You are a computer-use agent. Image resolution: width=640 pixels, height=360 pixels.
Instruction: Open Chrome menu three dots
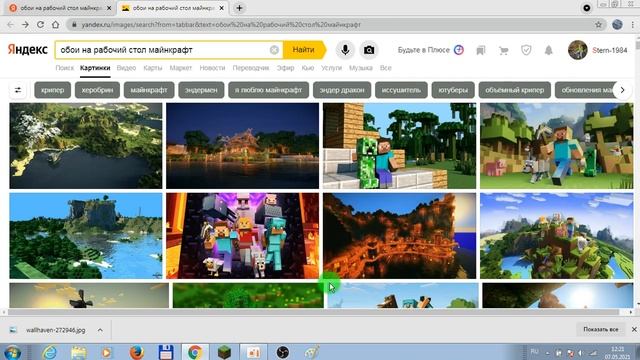click(x=633, y=24)
